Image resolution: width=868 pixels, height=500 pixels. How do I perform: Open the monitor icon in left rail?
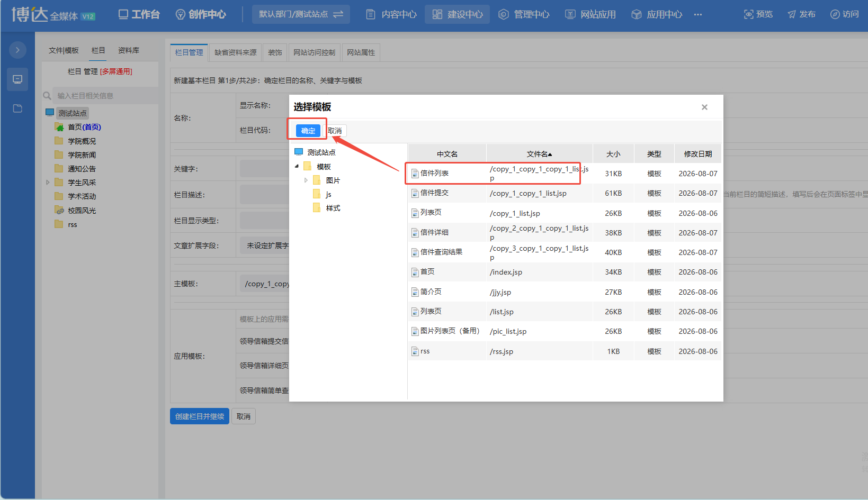tap(17, 79)
